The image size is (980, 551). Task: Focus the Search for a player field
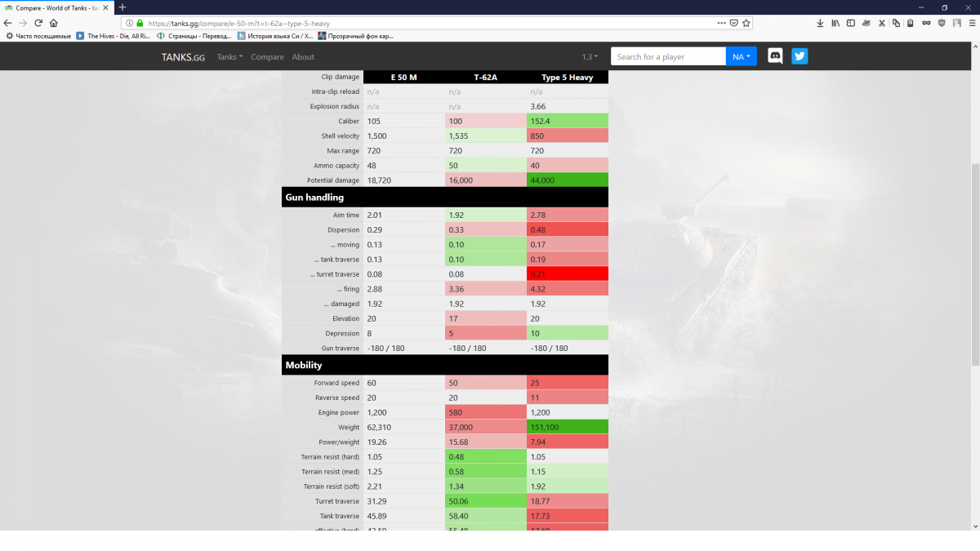[x=668, y=56]
